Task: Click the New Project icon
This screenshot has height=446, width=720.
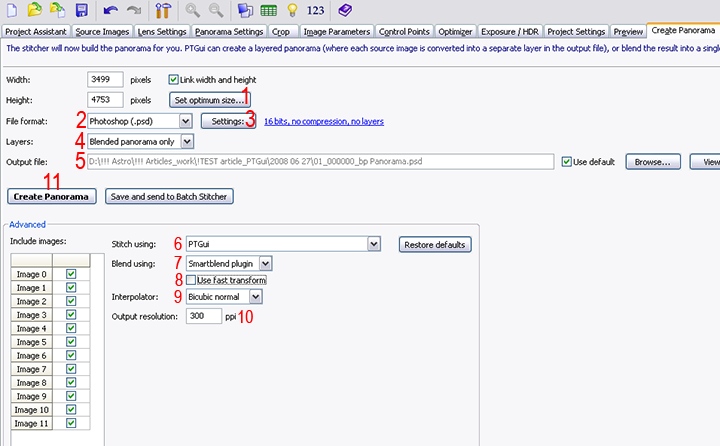Action: click(x=11, y=11)
